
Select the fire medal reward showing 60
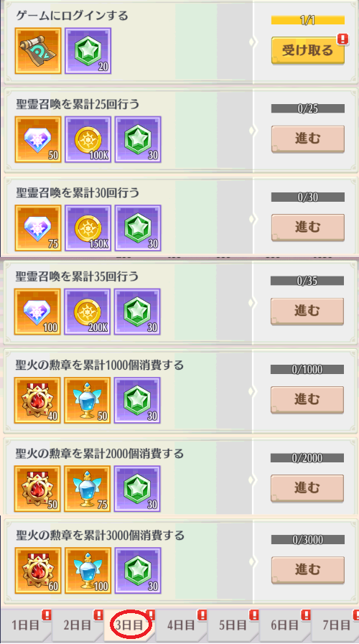click(x=38, y=571)
